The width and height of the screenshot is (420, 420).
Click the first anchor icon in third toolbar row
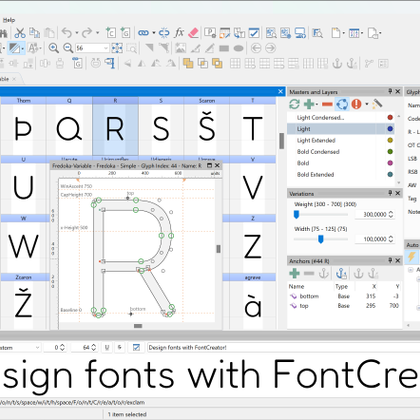(337, 63)
